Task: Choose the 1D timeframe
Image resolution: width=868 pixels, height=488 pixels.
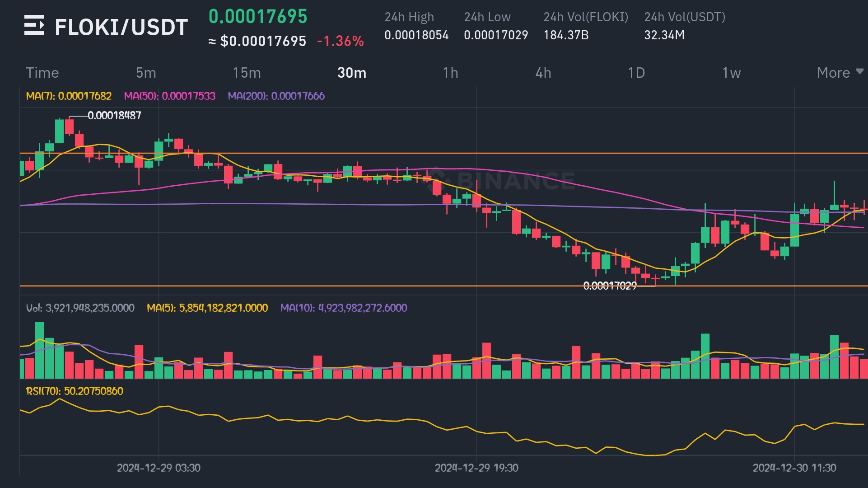Action: (x=636, y=73)
